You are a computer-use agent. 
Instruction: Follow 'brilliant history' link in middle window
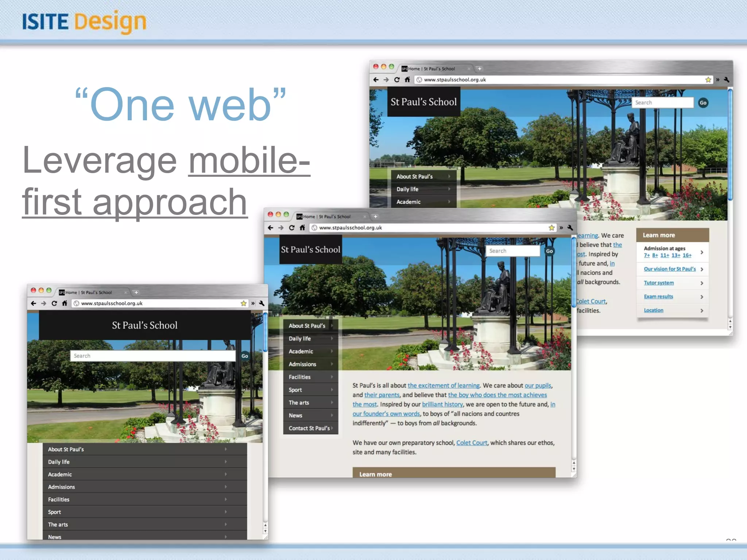coord(442,404)
